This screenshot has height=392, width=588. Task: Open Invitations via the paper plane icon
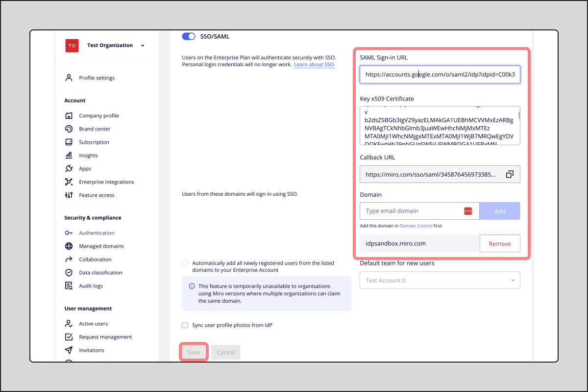point(68,350)
